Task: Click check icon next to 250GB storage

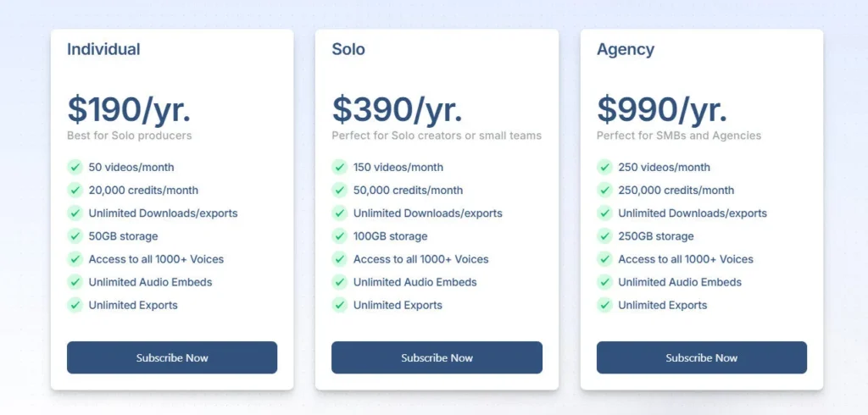Action: point(604,236)
